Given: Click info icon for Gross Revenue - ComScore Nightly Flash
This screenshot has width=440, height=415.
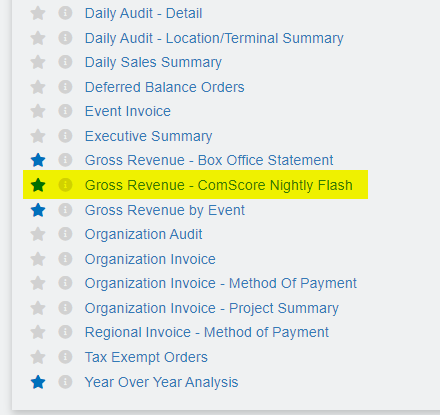Looking at the screenshot, I should 65,185.
